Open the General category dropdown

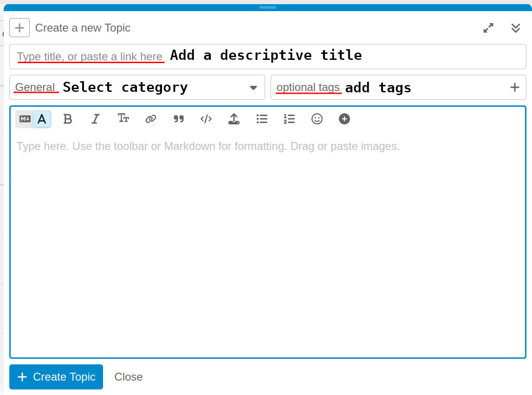click(137, 87)
